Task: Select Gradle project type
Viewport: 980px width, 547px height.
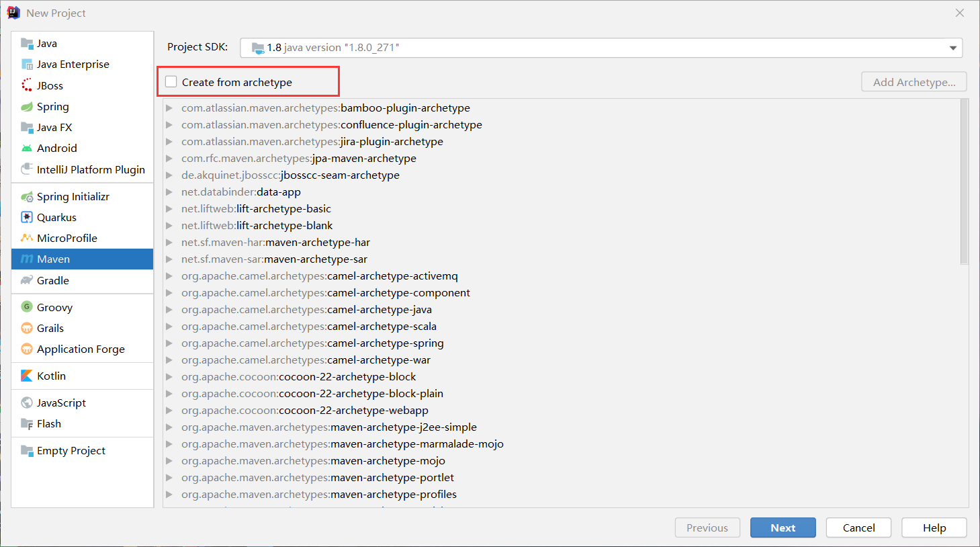Action: coord(83,280)
